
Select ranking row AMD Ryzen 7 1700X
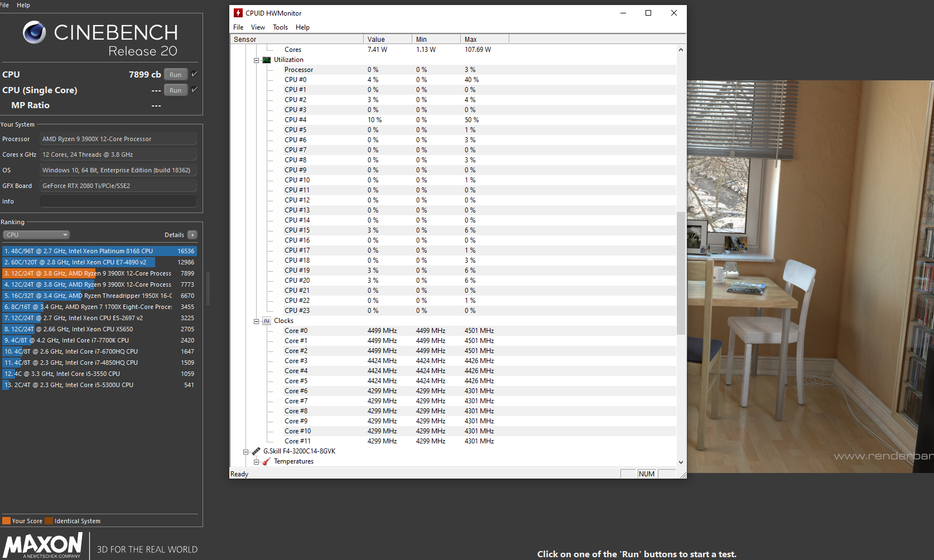(x=99, y=307)
